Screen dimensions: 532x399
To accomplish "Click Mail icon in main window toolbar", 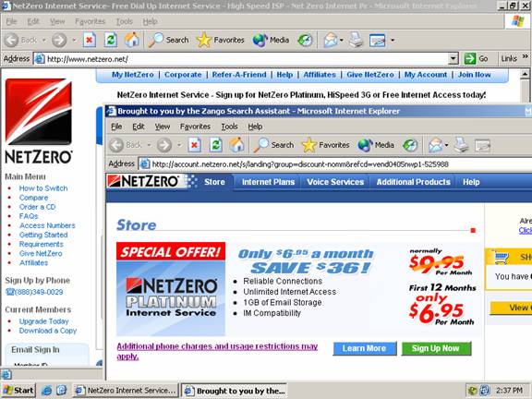I will click(x=330, y=40).
